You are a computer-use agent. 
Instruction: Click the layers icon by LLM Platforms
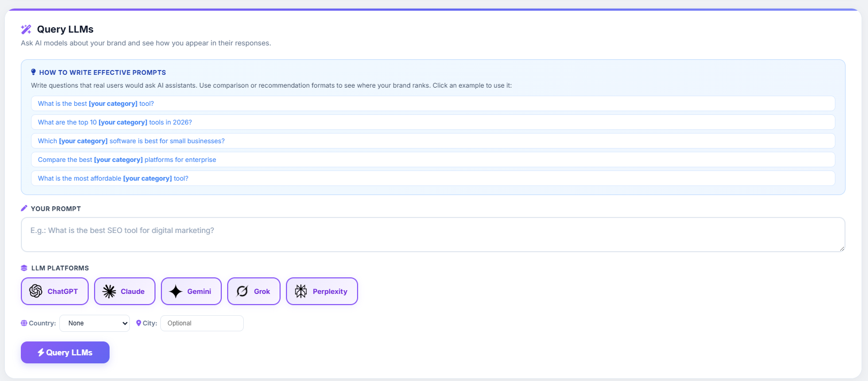pyautogui.click(x=24, y=268)
